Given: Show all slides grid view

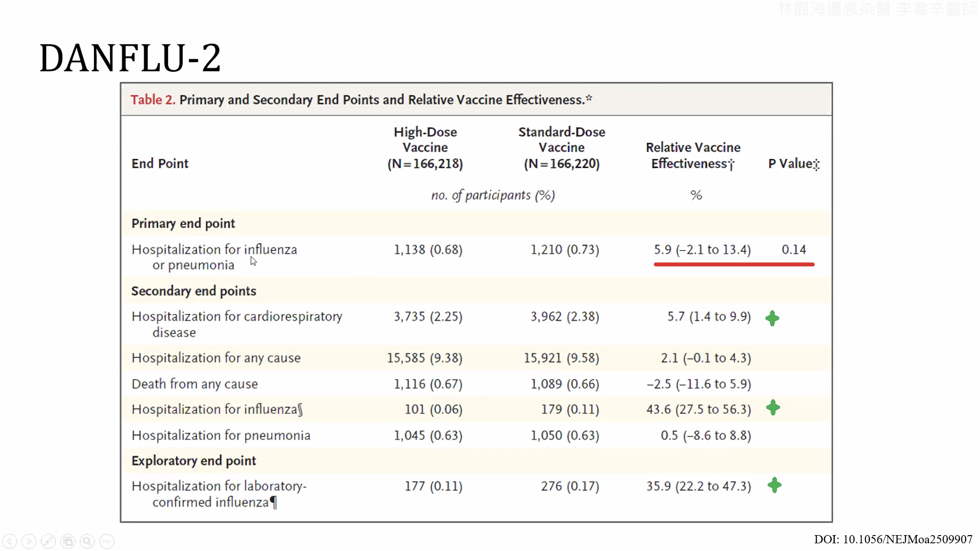Looking at the screenshot, I should [68, 541].
